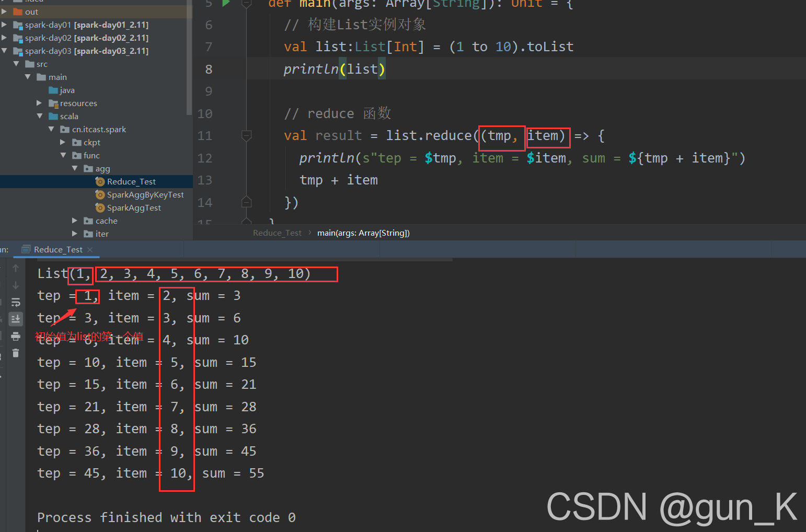Collapse the main folder
The width and height of the screenshot is (806, 532).
pyautogui.click(x=28, y=77)
